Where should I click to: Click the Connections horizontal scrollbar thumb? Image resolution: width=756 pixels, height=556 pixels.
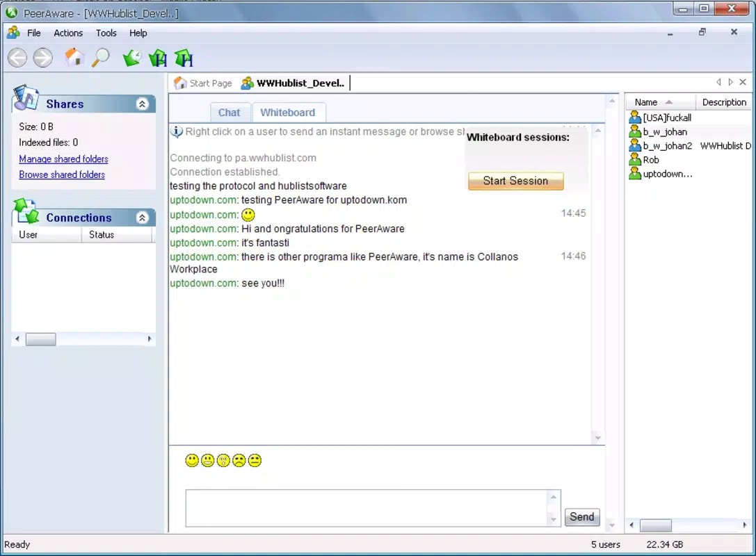click(x=40, y=339)
